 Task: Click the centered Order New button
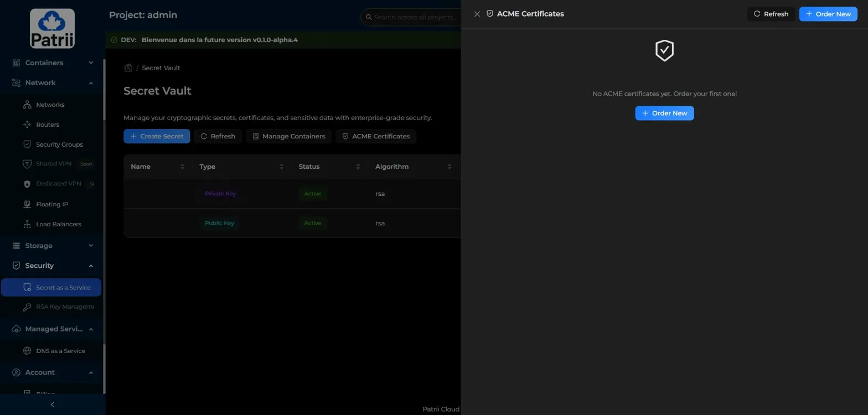664,113
